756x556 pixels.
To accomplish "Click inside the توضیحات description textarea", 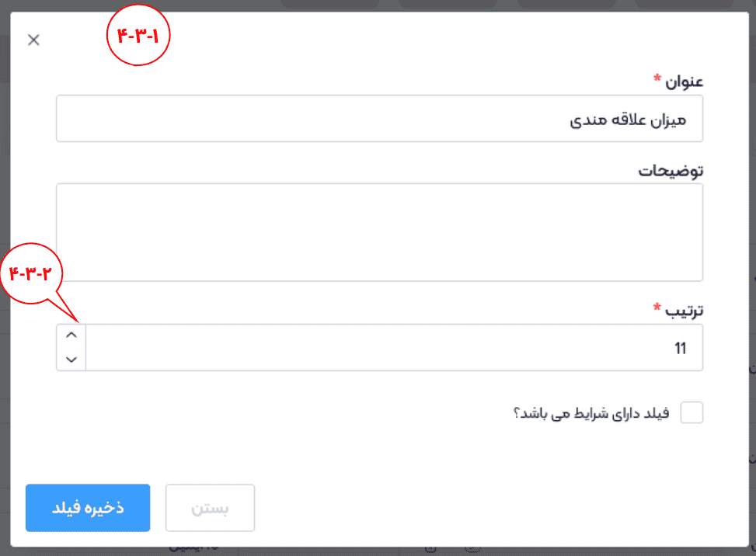I will pyautogui.click(x=379, y=232).
